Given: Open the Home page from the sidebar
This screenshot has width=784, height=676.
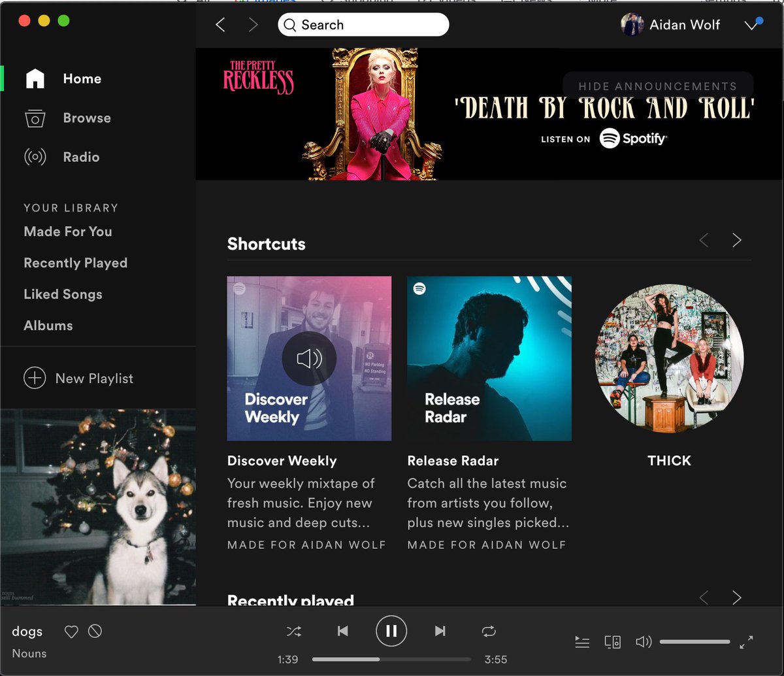Looking at the screenshot, I should (x=63, y=78).
